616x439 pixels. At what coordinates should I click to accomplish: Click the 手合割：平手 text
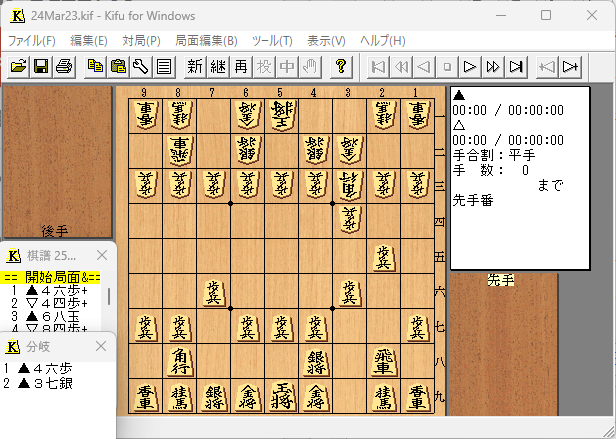494,155
